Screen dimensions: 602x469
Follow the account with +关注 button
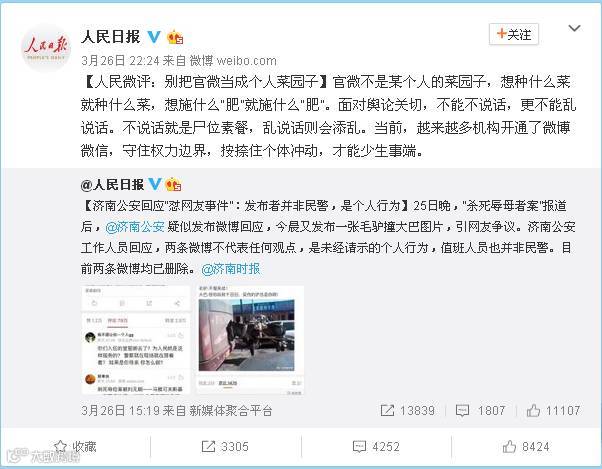[514, 34]
